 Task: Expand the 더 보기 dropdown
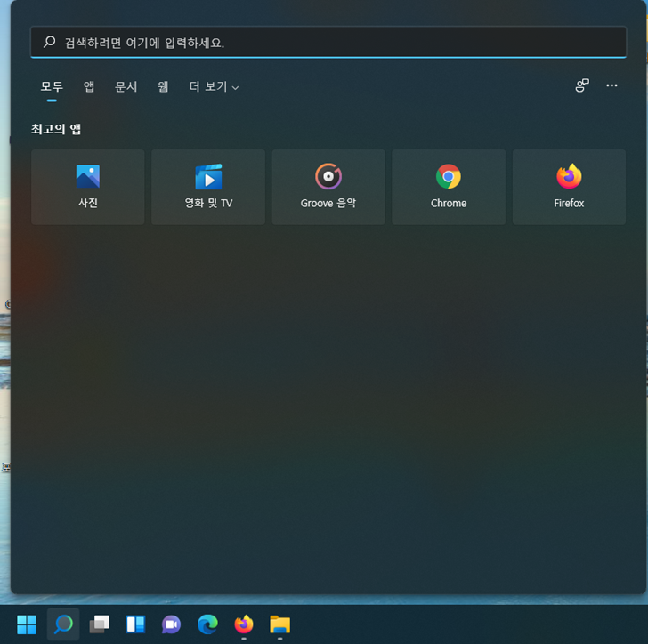click(x=214, y=87)
